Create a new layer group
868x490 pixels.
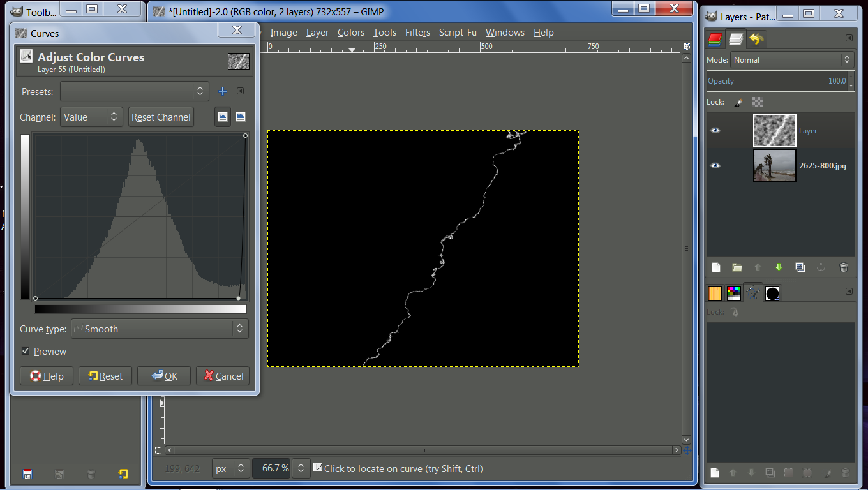(737, 267)
